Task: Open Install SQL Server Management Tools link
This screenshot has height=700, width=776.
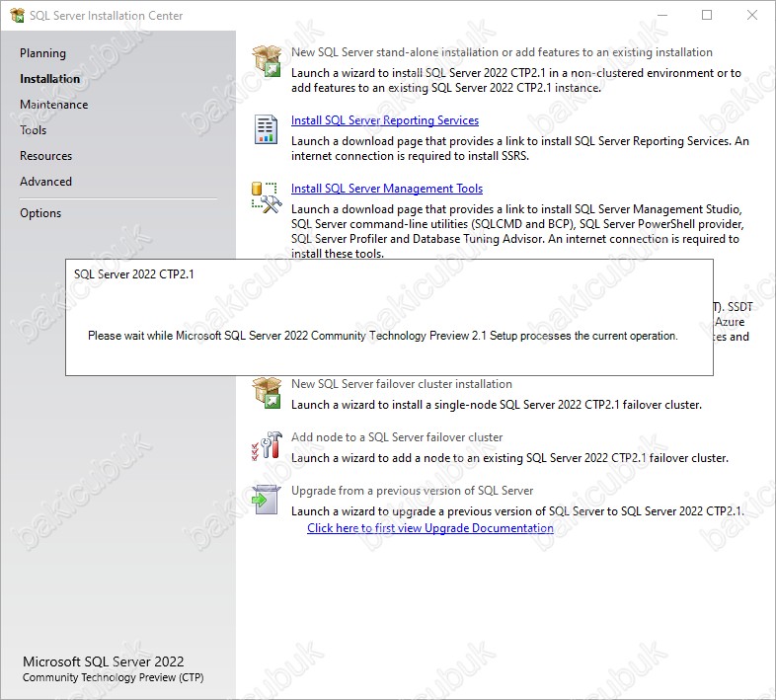Action: [387, 189]
